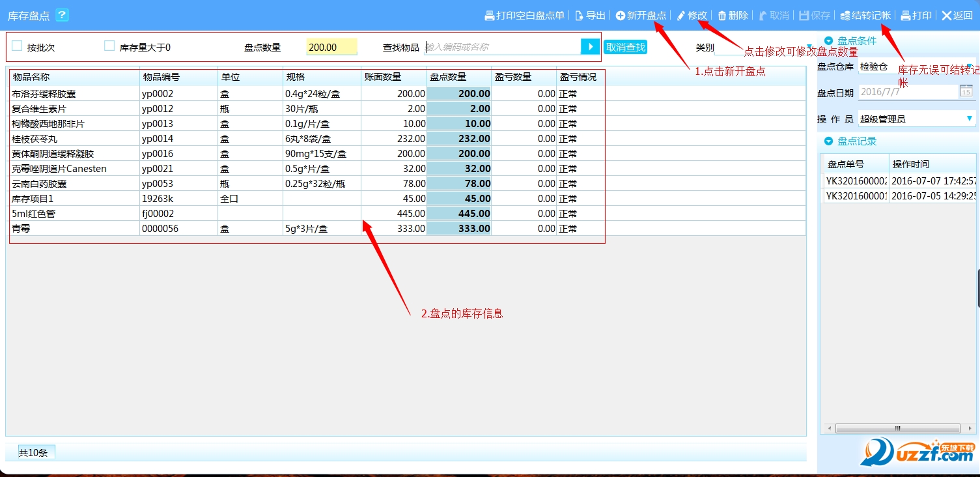Select the 布洛芬缓释胶囊 row

coord(407,94)
